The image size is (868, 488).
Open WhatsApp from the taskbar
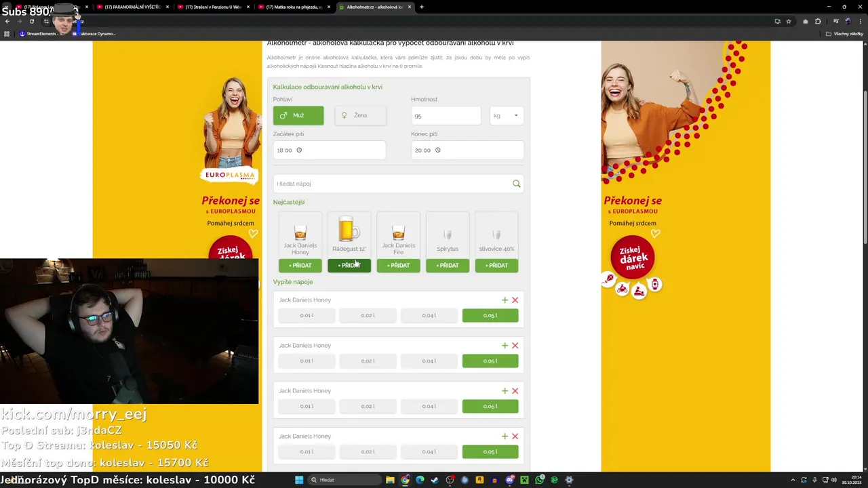coord(539,480)
